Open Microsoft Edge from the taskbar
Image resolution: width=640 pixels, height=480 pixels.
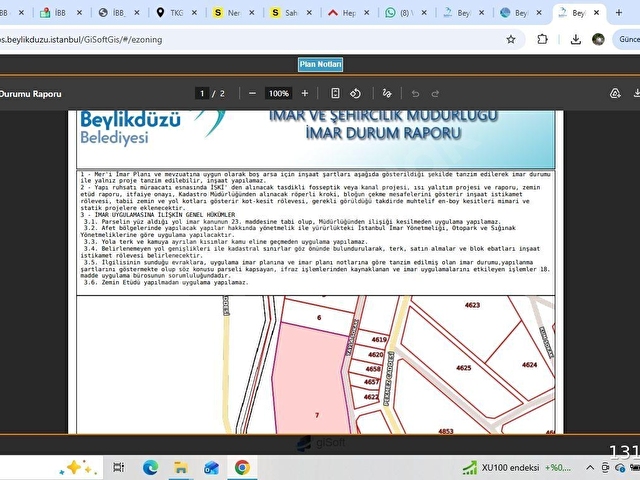pyautogui.click(x=150, y=467)
